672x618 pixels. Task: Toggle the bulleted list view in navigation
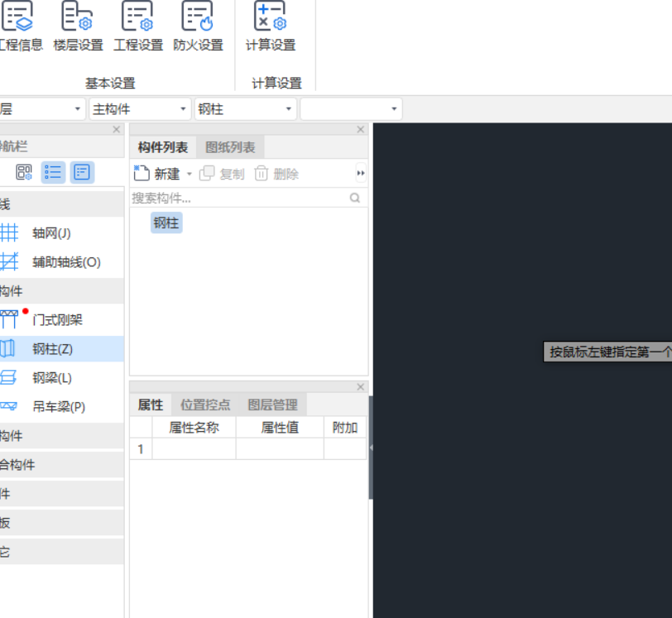point(53,172)
